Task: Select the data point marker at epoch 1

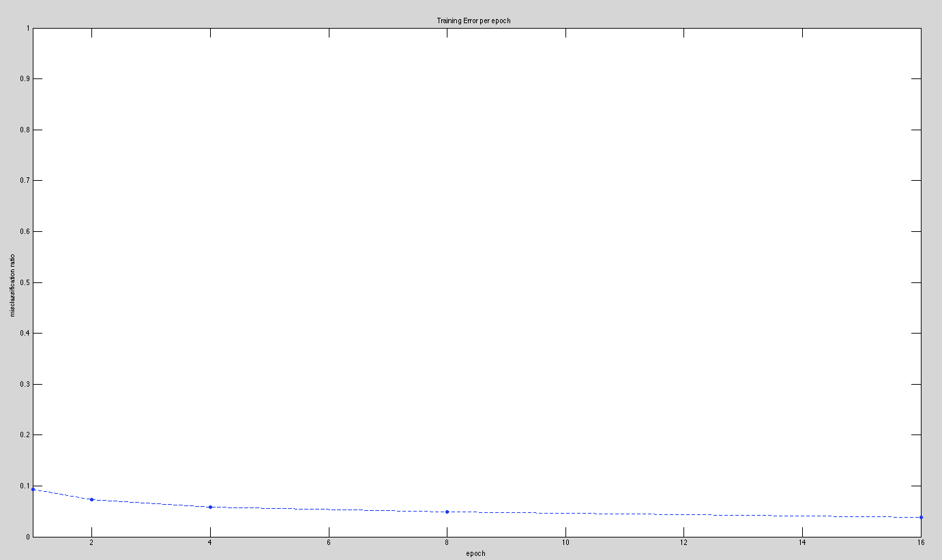Action: 33,489
